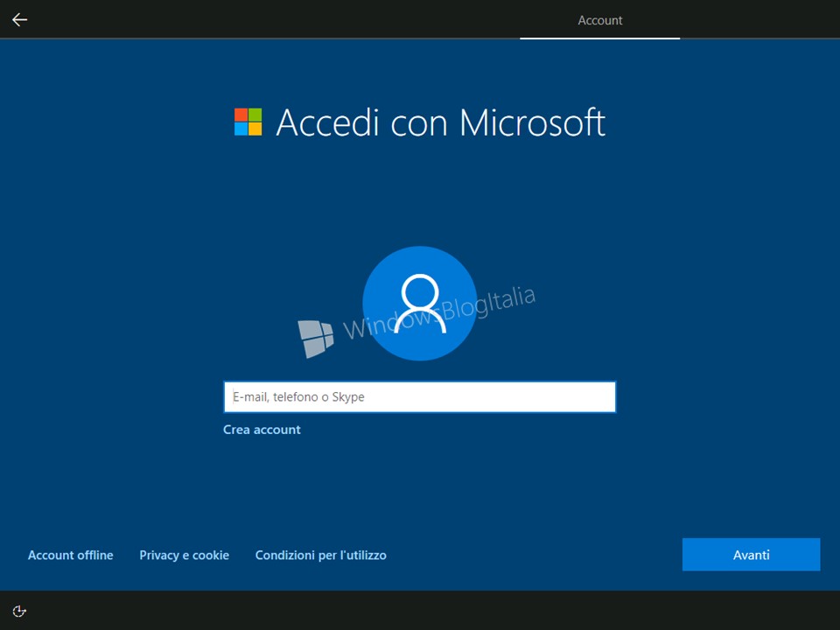Image resolution: width=840 pixels, height=630 pixels.
Task: Open the Ease of Access icon
Action: click(19, 612)
